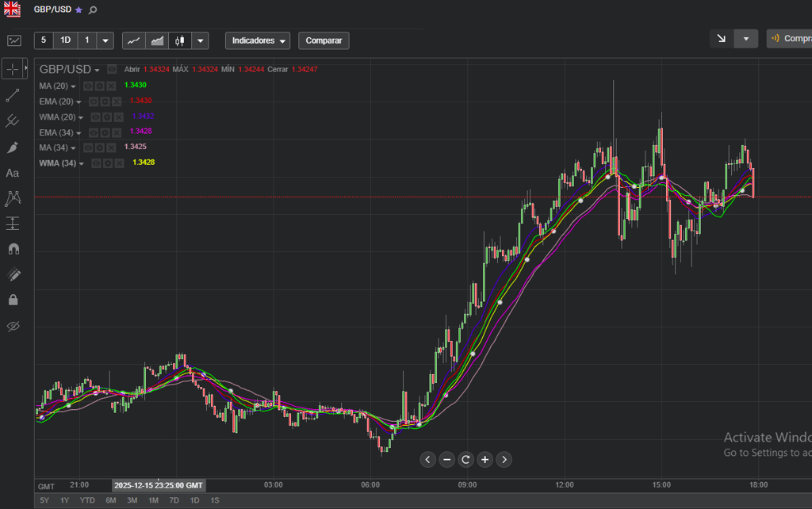Click the Compra button
The width and height of the screenshot is (812, 509).
[x=789, y=38]
